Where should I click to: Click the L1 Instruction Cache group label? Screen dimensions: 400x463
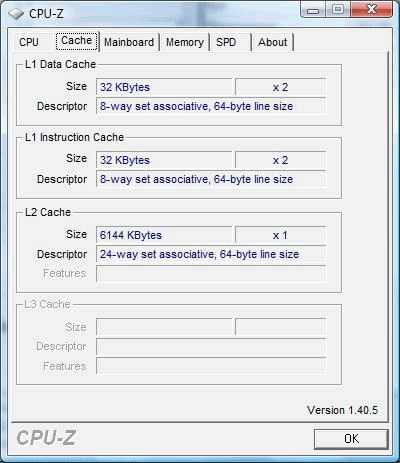tap(74, 137)
